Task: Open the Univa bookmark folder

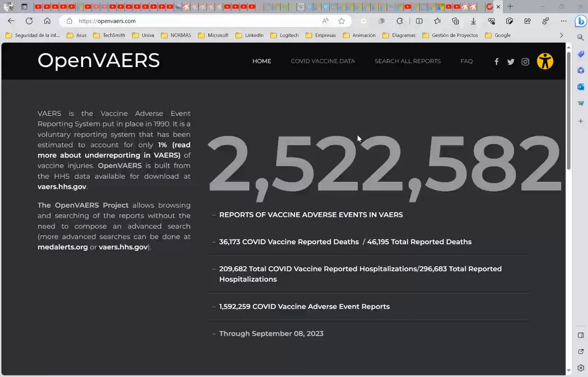Action: pyautogui.click(x=143, y=35)
